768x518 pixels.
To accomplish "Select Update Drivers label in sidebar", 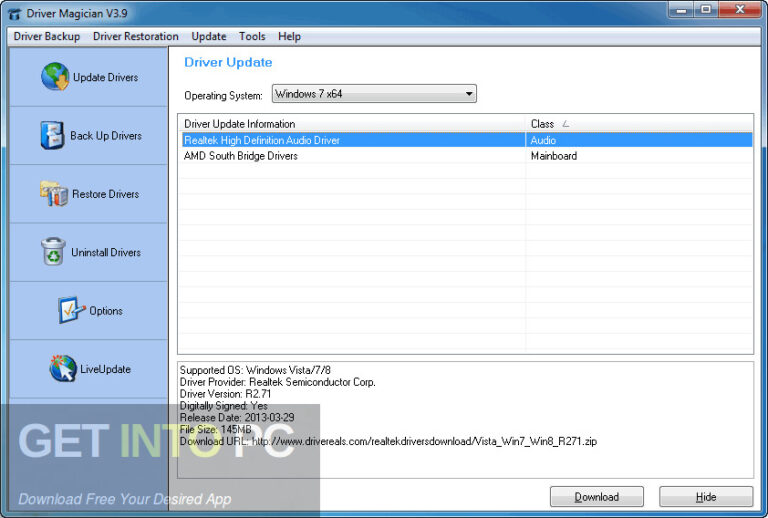I will click(105, 77).
